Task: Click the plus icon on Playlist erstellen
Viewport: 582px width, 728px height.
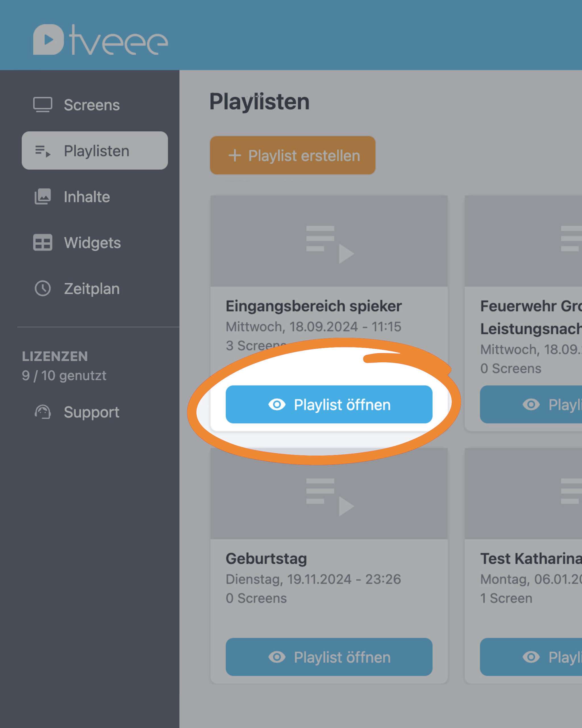Action: point(235,156)
